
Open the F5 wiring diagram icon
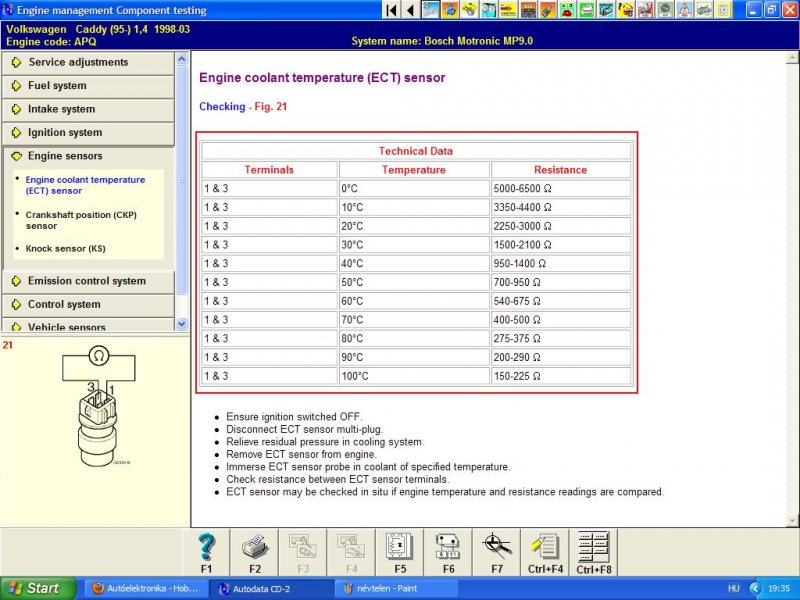point(400,553)
